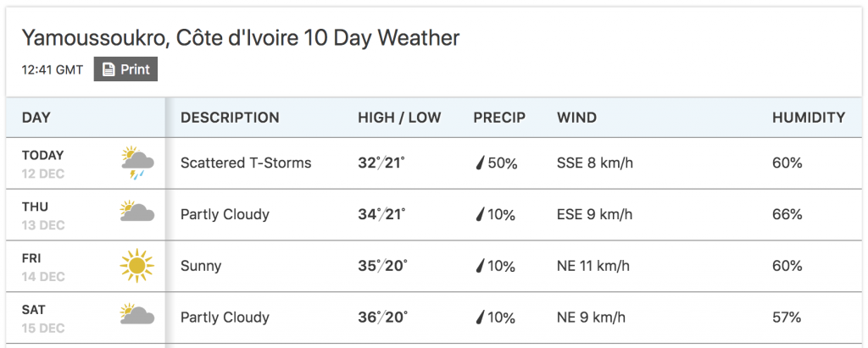This screenshot has width=868, height=348.
Task: Click the document icon inside Print button
Action: point(109,69)
